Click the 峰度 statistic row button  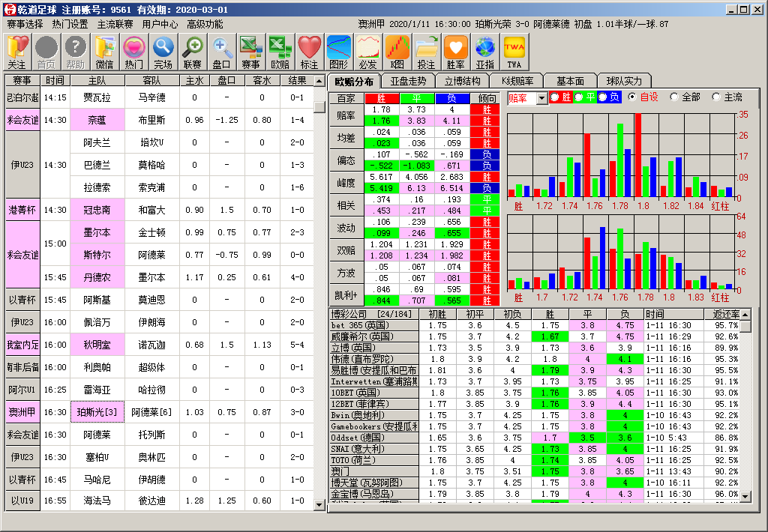(x=346, y=183)
